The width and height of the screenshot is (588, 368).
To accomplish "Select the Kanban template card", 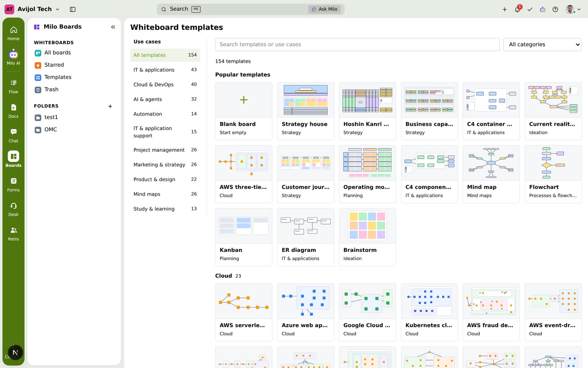I will (244, 237).
